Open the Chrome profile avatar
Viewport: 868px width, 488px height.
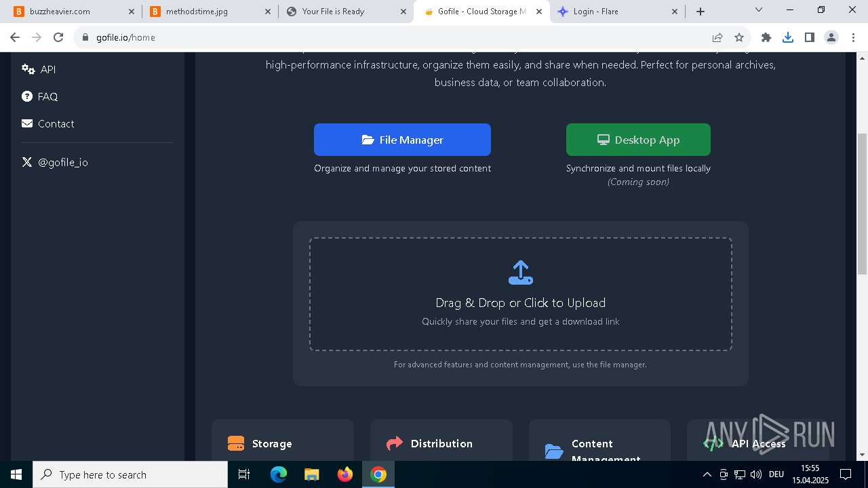point(831,37)
